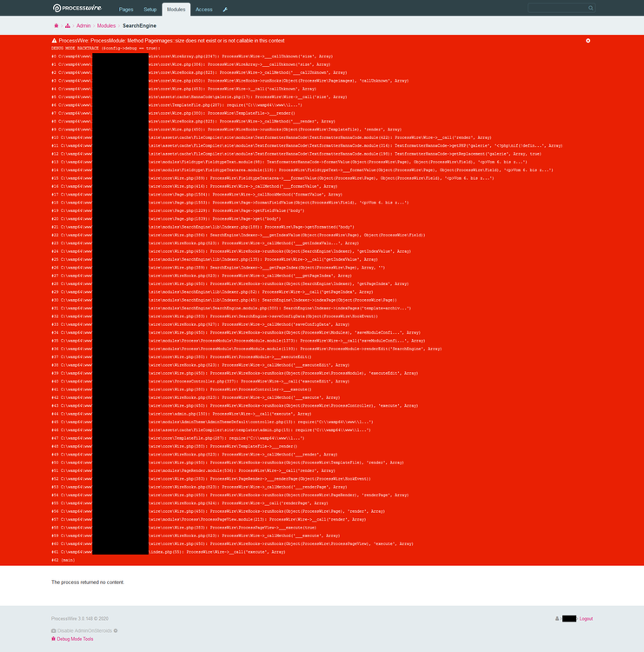Click 'ProcessWire 3.0.148 © 2020' footer text
Image resolution: width=644 pixels, height=652 pixels.
coord(80,619)
